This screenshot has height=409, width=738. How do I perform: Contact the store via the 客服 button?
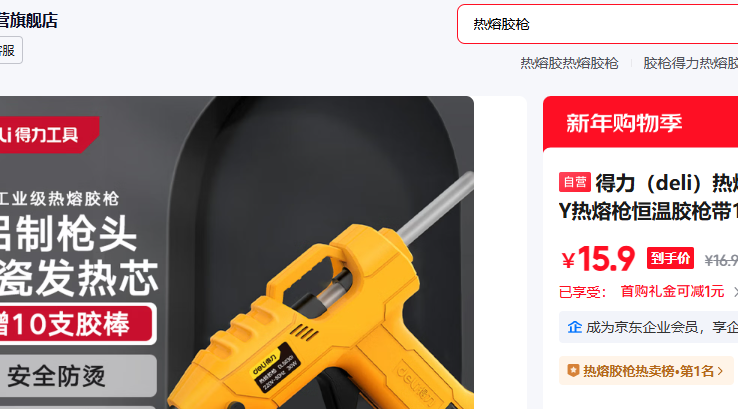[10, 50]
